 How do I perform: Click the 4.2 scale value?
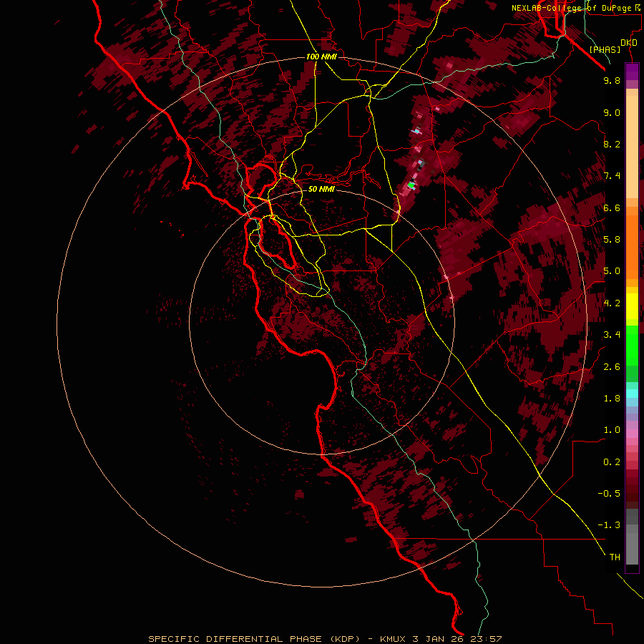[612, 303]
